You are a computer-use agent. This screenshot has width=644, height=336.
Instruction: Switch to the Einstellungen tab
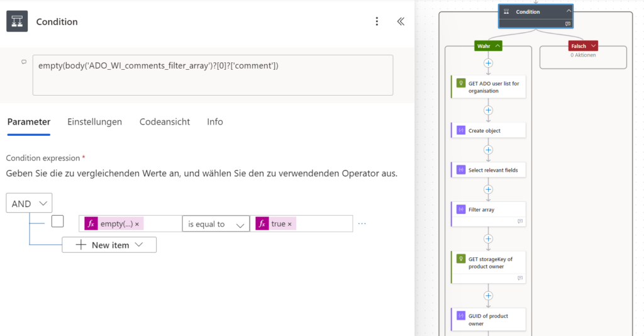pyautogui.click(x=94, y=121)
